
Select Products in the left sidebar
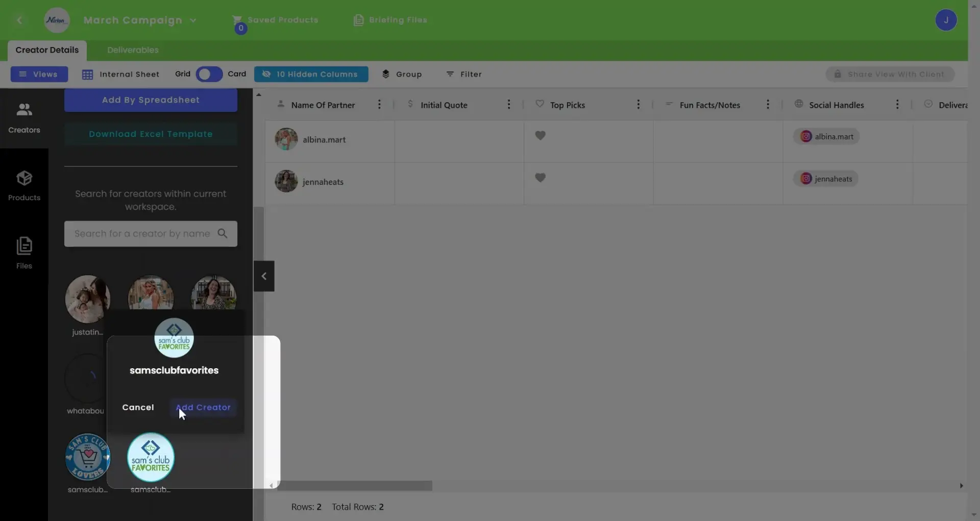pyautogui.click(x=24, y=186)
